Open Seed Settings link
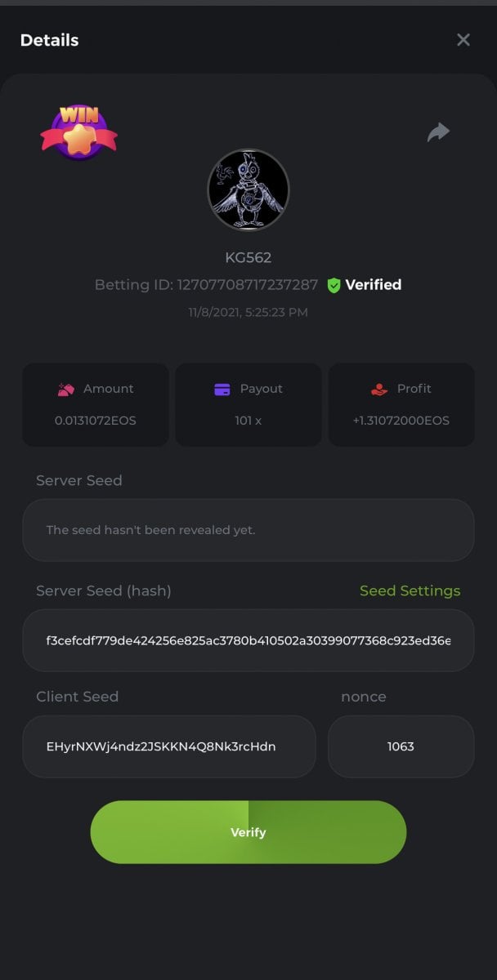 pos(410,590)
